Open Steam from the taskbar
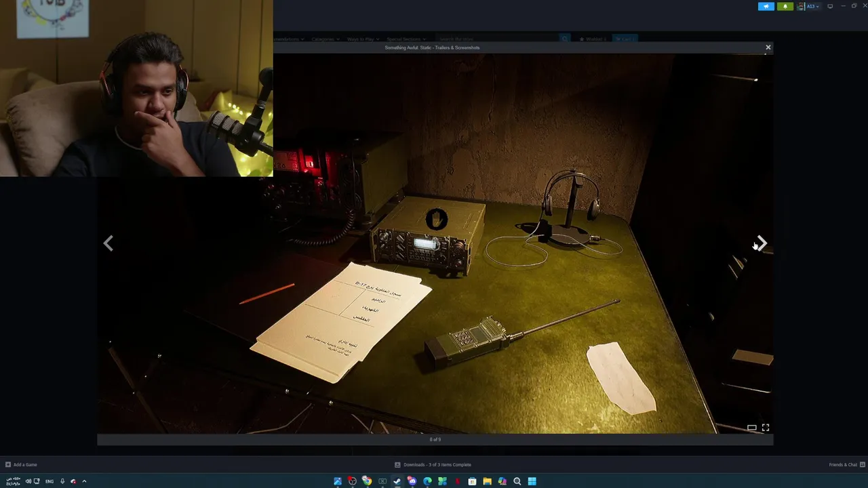The width and height of the screenshot is (868, 488). click(397, 481)
